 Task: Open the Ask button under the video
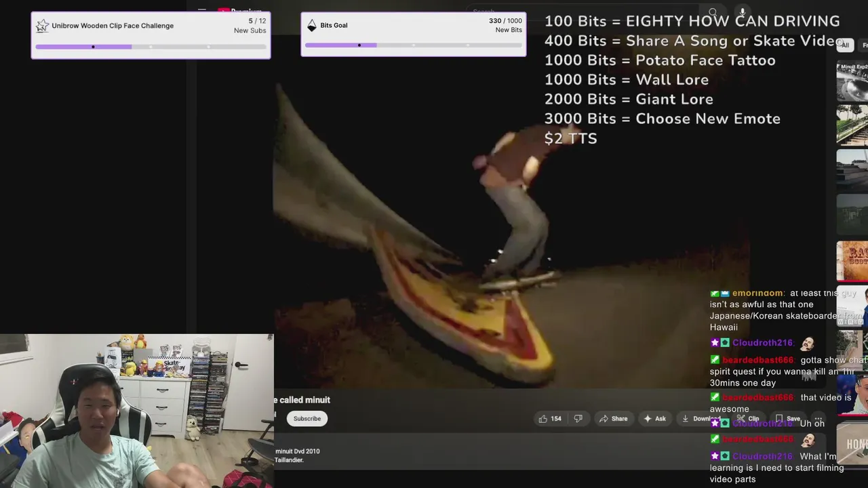[x=654, y=419]
